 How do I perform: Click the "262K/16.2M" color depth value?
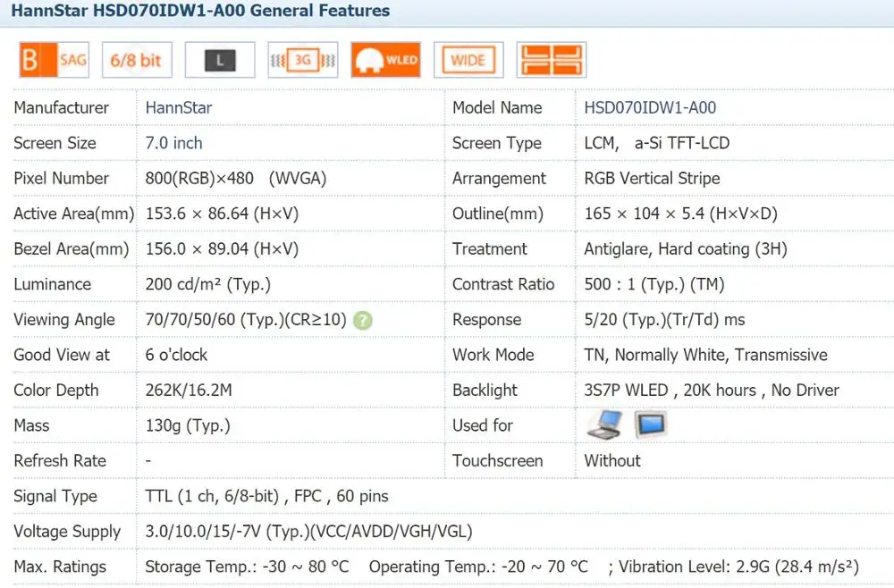click(x=189, y=391)
